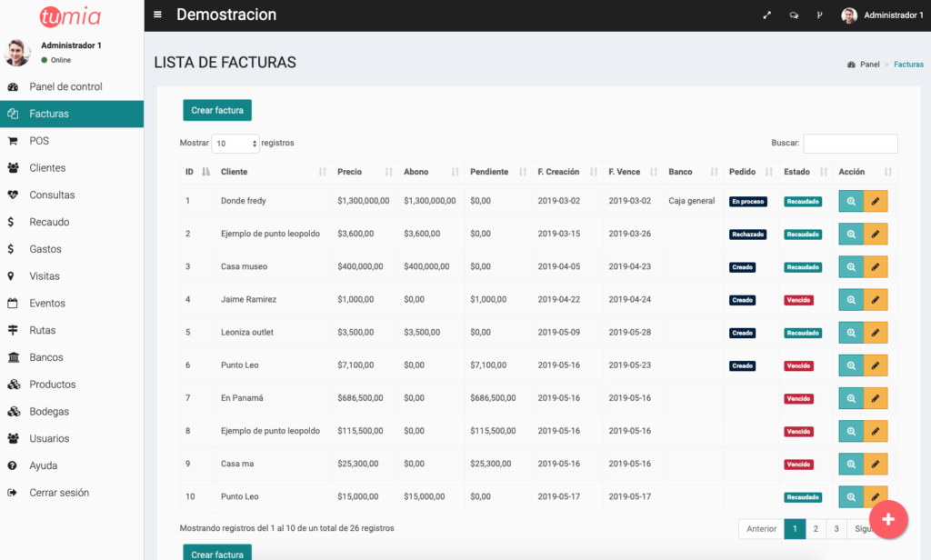Screen dimensions: 931x560
Task: Click the fullscreen expand icon in header
Action: pyautogui.click(x=767, y=15)
